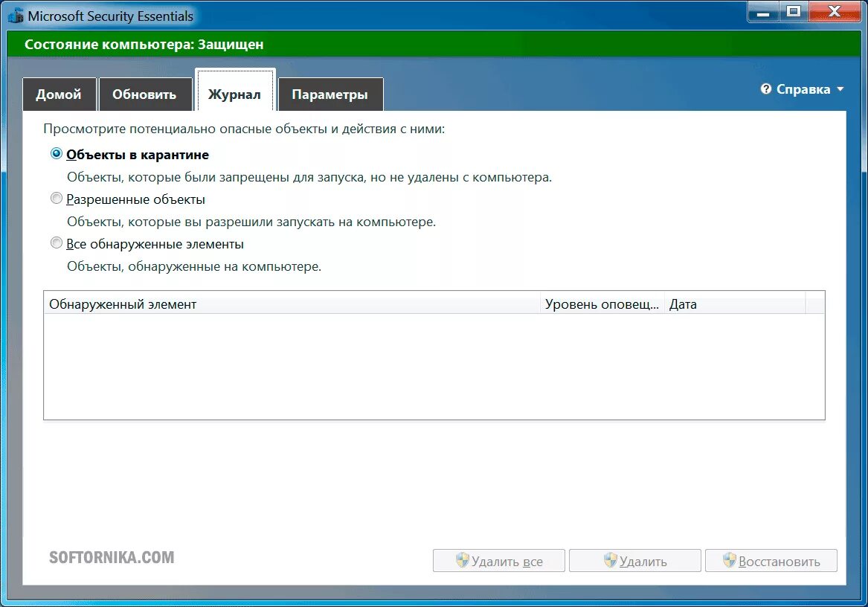This screenshot has width=868, height=607.
Task: Click the Удалить все button
Action: [x=499, y=560]
